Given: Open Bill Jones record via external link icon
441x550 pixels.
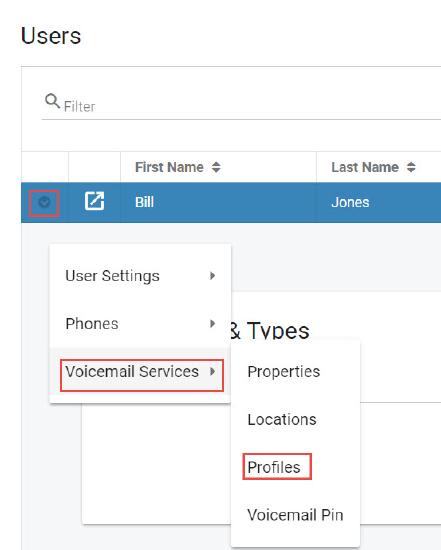Looking at the screenshot, I should (x=94, y=201).
